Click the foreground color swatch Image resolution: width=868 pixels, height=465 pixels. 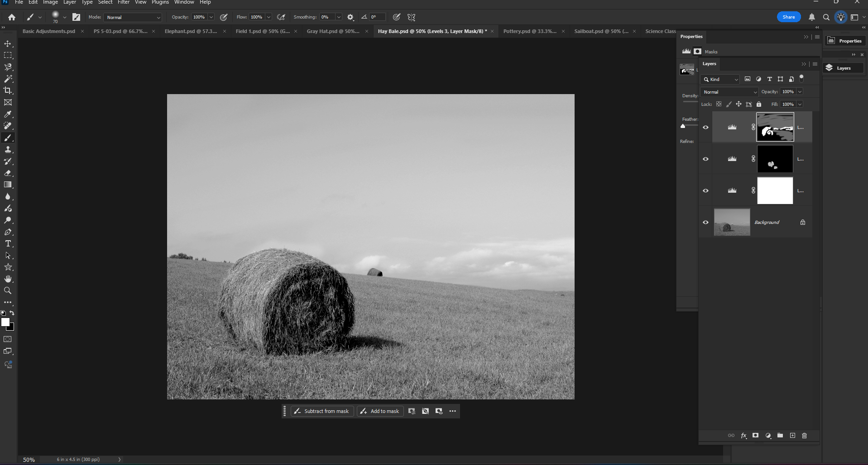pos(5,322)
